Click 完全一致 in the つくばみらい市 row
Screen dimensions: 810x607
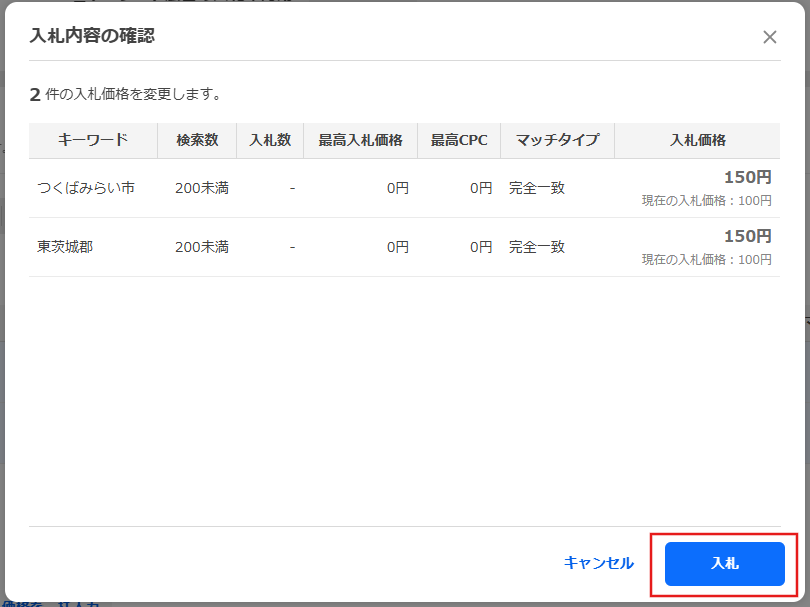click(537, 188)
